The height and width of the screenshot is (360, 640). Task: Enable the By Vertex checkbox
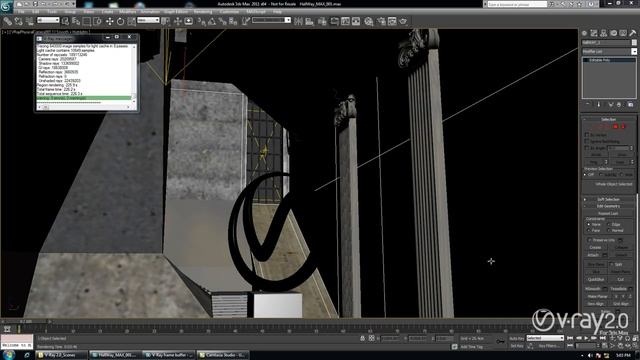(587, 135)
